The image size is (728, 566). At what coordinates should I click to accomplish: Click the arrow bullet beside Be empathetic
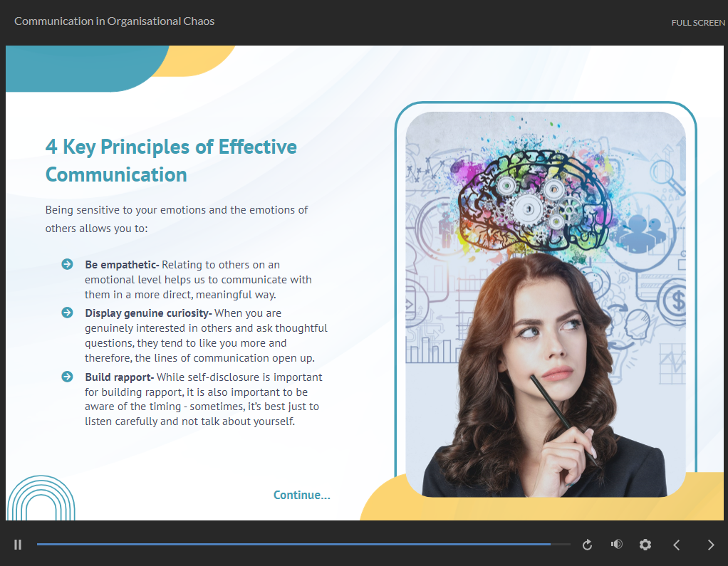(68, 265)
